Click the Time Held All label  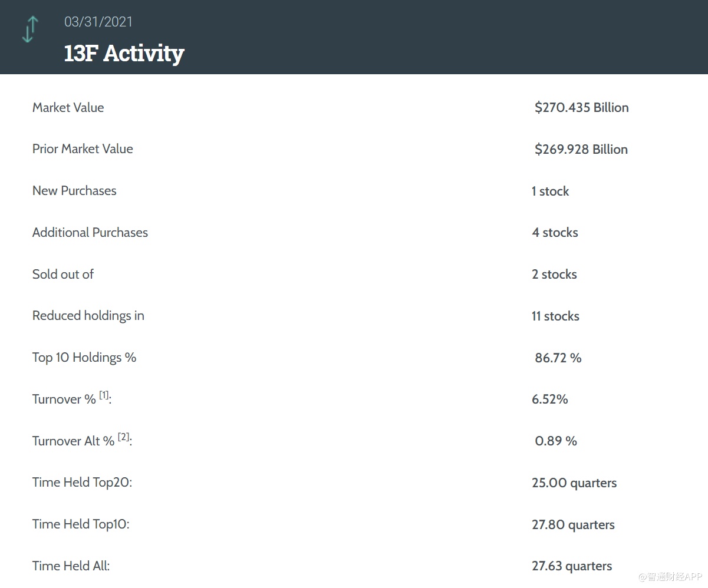[x=71, y=566]
